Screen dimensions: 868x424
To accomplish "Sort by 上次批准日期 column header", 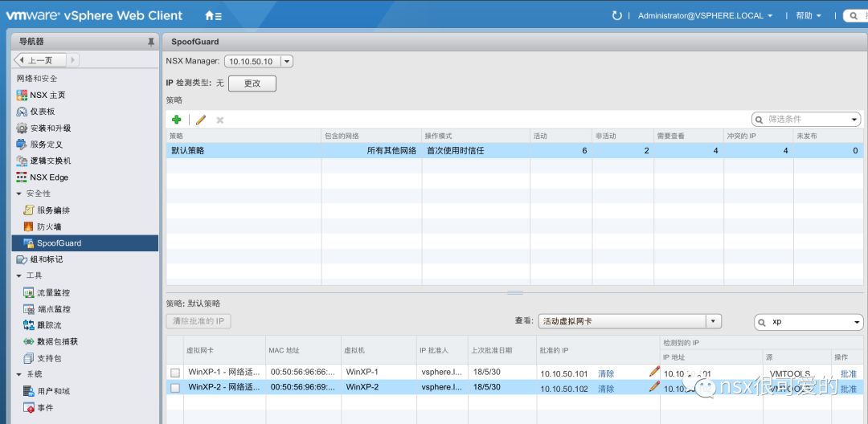I will click(502, 350).
